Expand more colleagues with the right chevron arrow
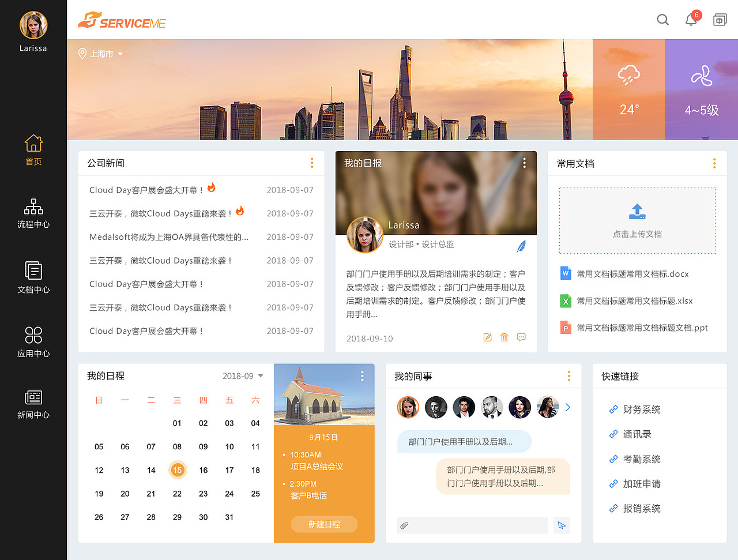This screenshot has width=738, height=560. 567,407
